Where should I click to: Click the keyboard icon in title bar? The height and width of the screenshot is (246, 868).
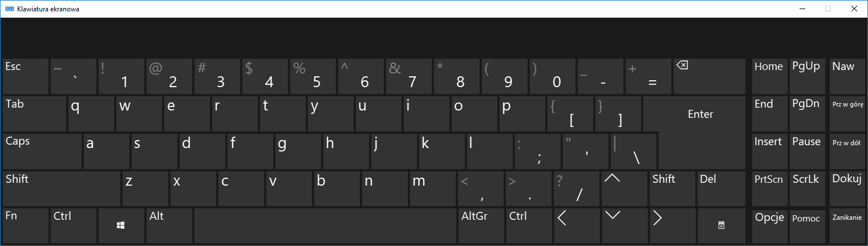(10, 9)
